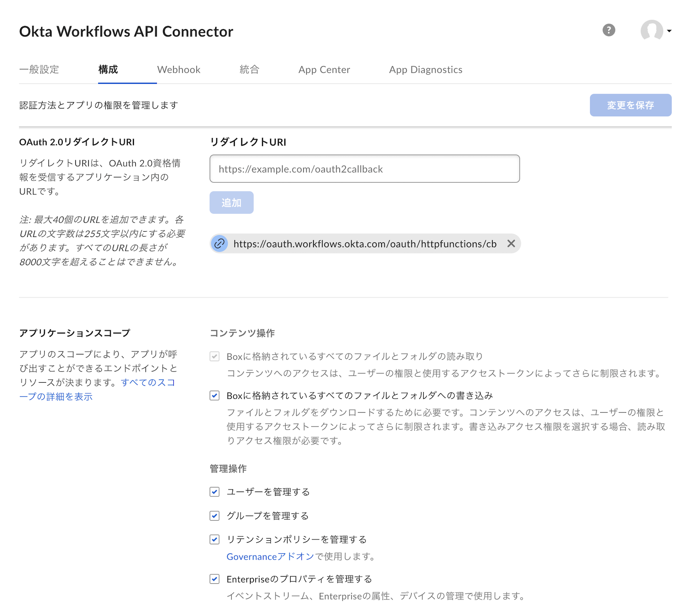Click the 変更を保存 button
Viewport: 688px width, 616px height.
point(630,105)
